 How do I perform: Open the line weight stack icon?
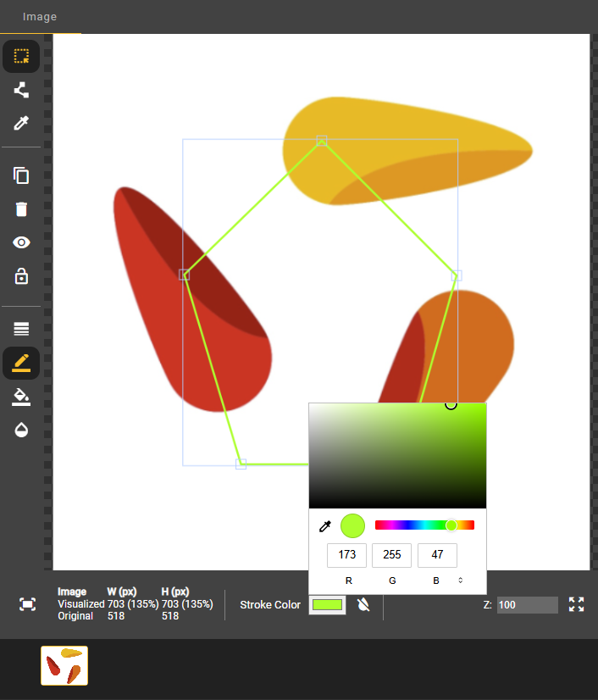21,329
